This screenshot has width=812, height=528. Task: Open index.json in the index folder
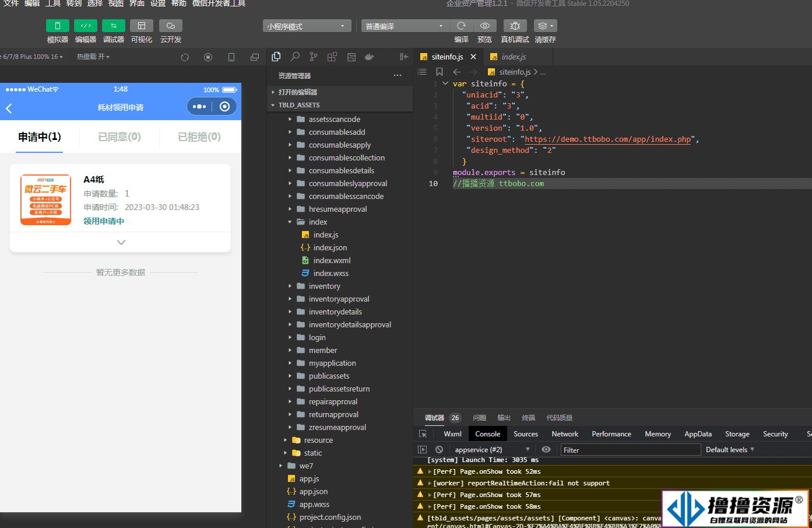[340, 247]
